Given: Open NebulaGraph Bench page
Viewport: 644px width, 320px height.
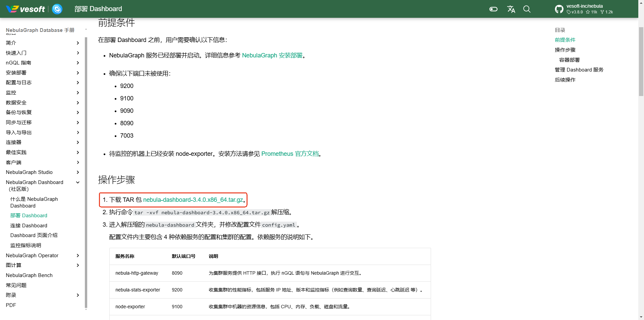Looking at the screenshot, I should (29, 275).
